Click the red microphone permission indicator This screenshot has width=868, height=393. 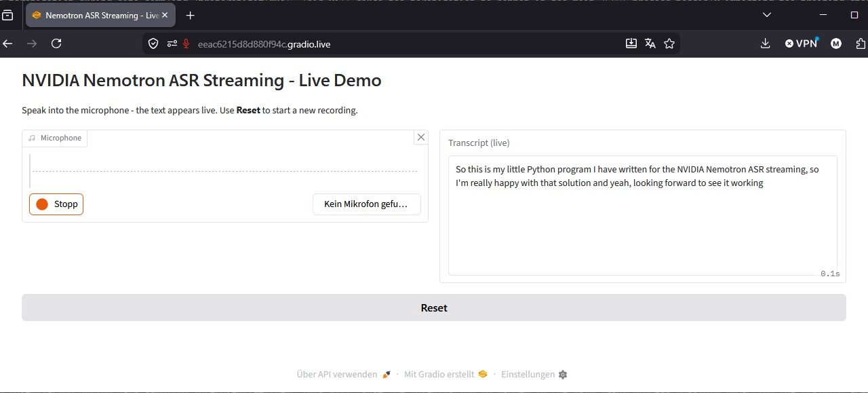186,43
